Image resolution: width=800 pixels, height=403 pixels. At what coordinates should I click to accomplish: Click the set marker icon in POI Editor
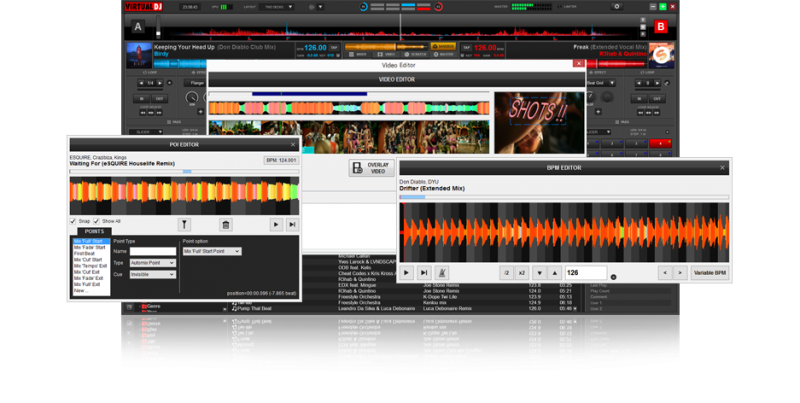pos(184,224)
